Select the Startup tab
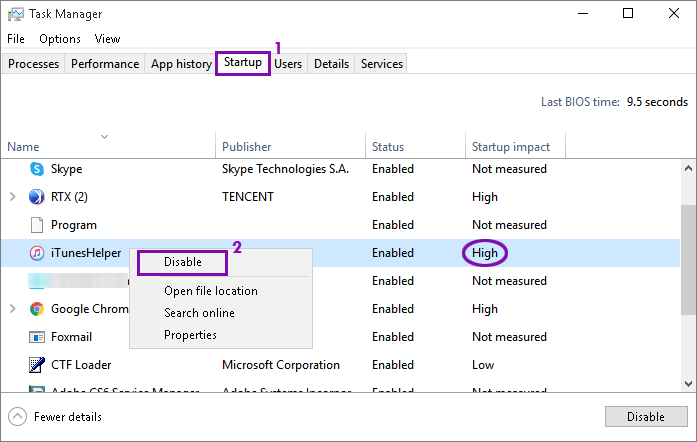The image size is (697, 442). pos(243,62)
